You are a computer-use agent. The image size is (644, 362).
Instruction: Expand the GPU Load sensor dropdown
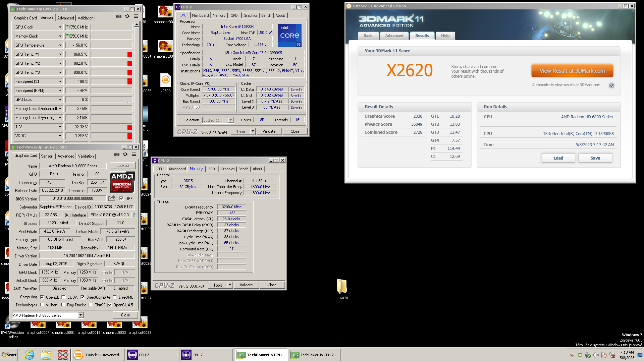coord(60,100)
